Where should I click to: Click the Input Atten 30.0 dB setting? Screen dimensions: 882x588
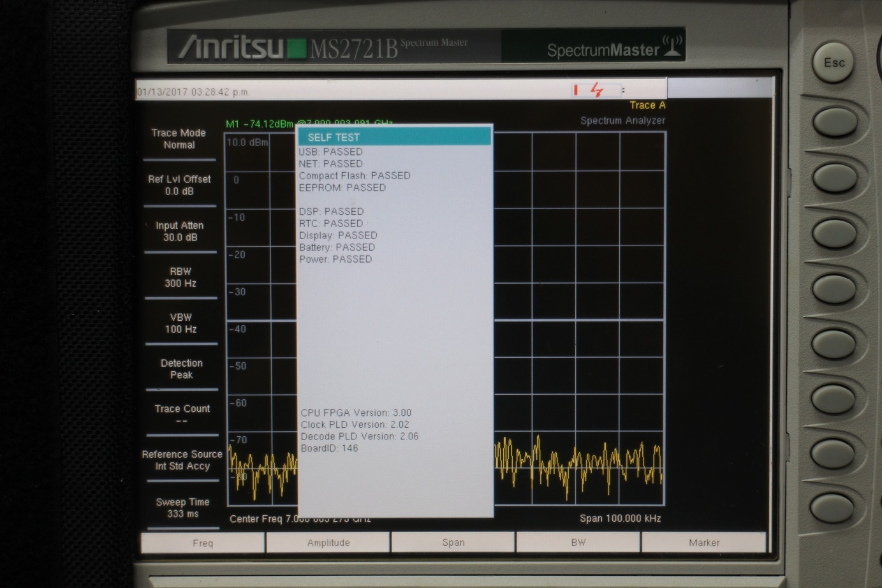[x=180, y=232]
